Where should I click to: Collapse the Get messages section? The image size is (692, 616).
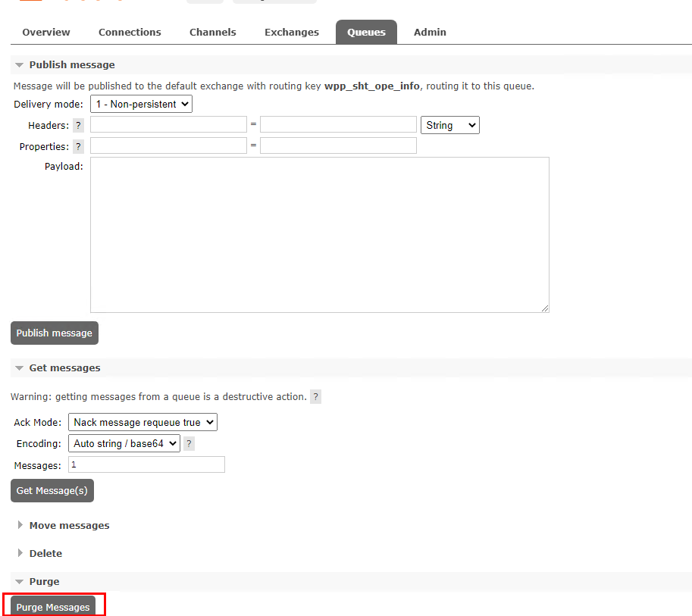pos(19,367)
